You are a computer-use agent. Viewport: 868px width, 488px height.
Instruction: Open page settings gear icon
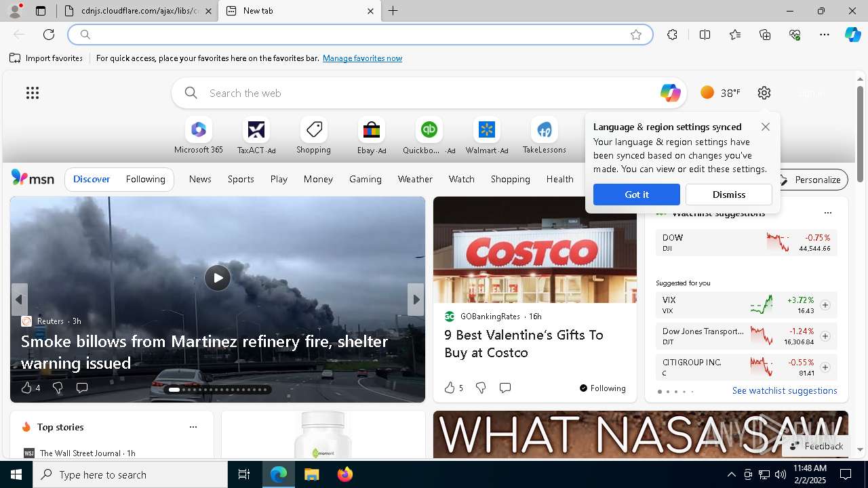click(x=764, y=93)
